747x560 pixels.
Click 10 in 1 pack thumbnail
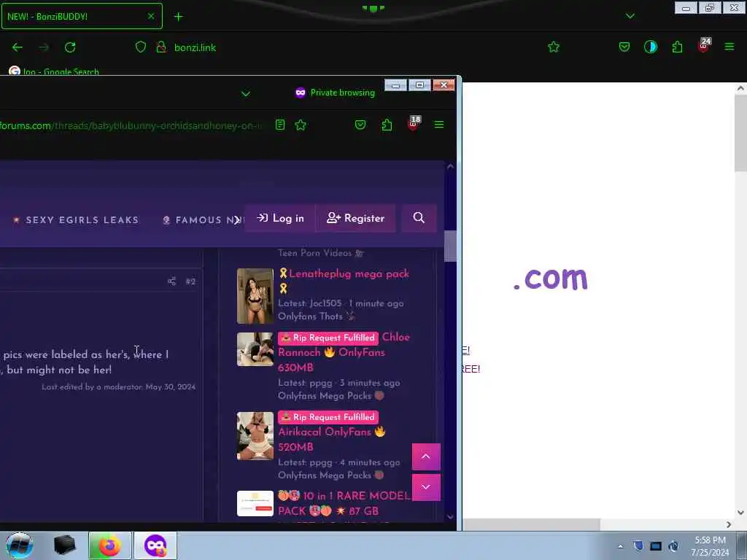coord(255,503)
